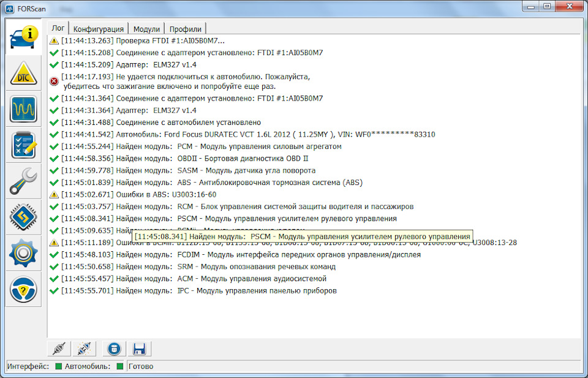This screenshot has height=378, width=588.
Task: Close the FORScan window
Action: tap(570, 6)
